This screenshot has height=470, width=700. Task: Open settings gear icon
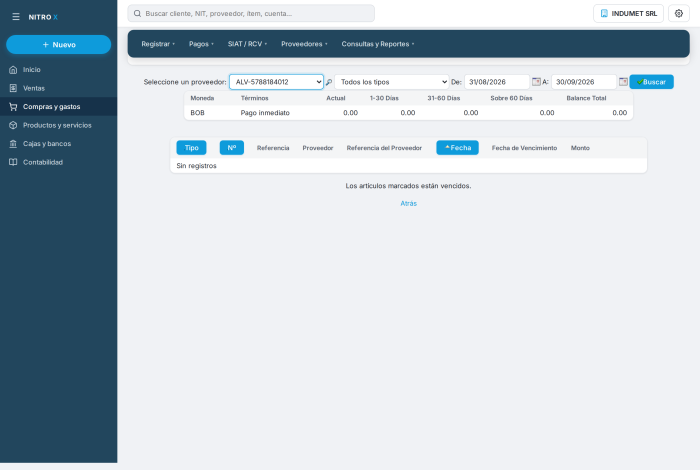679,13
